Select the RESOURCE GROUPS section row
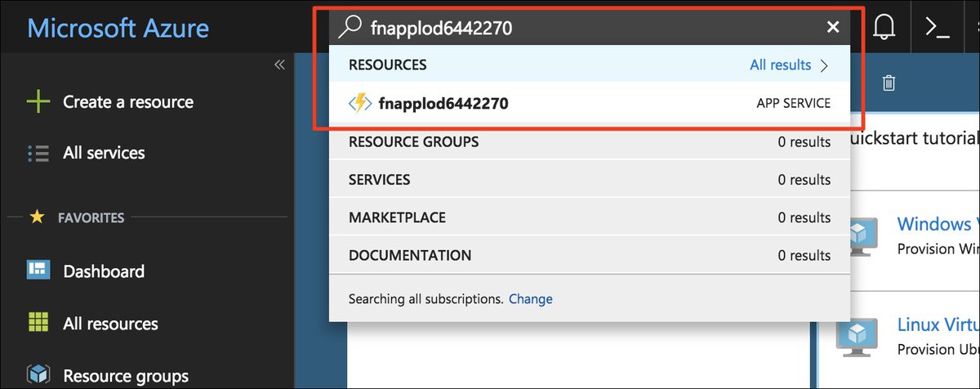The width and height of the screenshot is (980, 389). coord(589,142)
